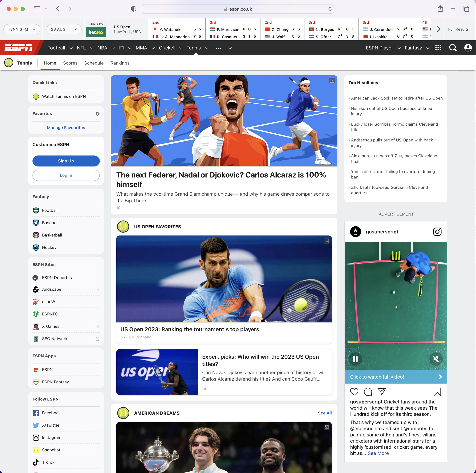476x473 pixels.
Task: Open Jack Sock retirement headline
Action: (397, 98)
